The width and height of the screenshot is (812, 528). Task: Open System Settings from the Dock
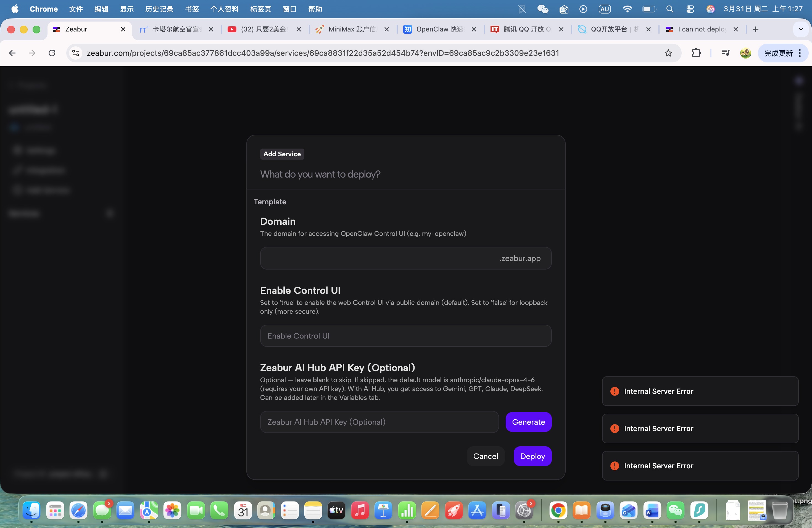tap(524, 510)
